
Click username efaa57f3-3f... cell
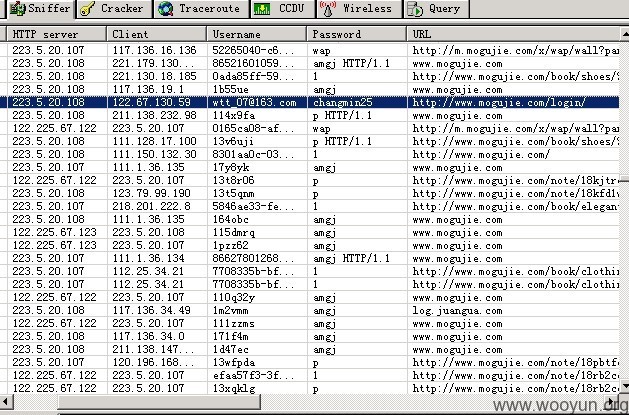pyautogui.click(x=257, y=376)
